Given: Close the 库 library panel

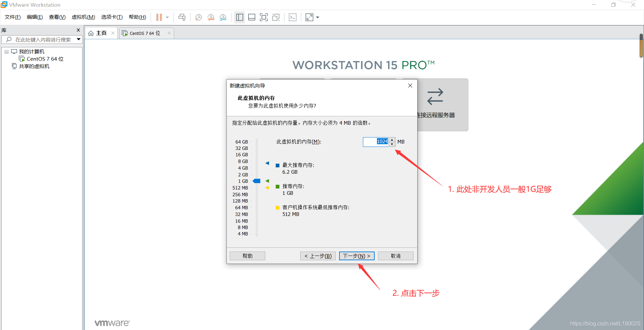Looking at the screenshot, I should [x=78, y=30].
